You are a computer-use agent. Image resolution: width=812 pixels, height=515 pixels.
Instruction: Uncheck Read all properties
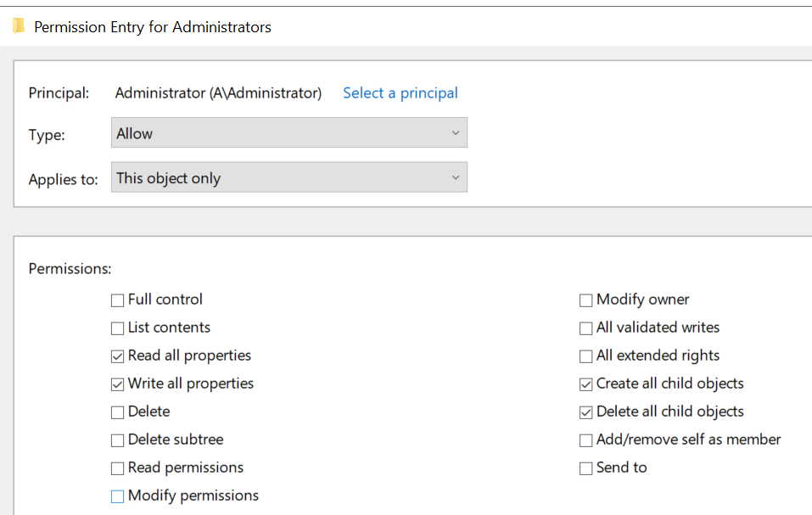click(x=118, y=356)
